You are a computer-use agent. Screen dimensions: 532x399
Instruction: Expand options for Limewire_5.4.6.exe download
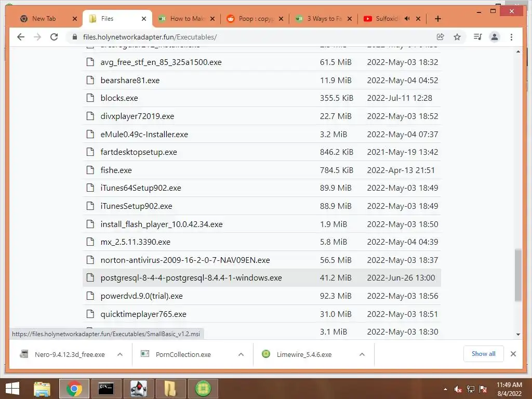click(x=362, y=354)
